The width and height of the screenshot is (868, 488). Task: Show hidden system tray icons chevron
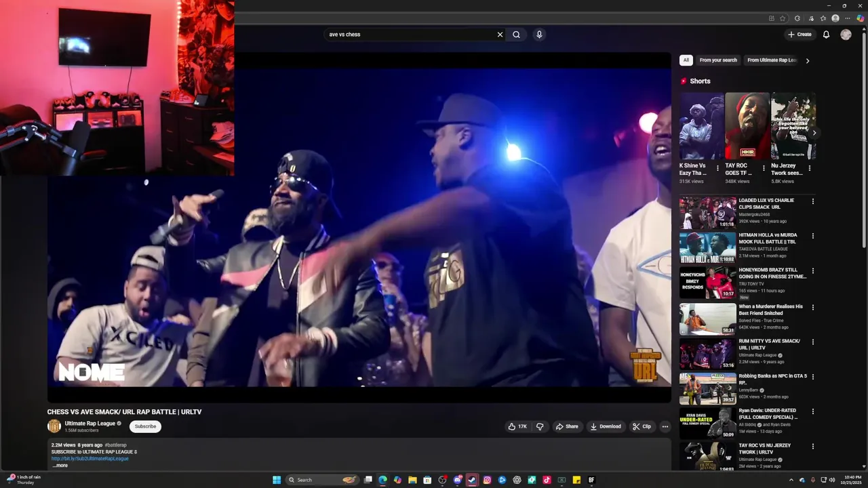coord(791,480)
